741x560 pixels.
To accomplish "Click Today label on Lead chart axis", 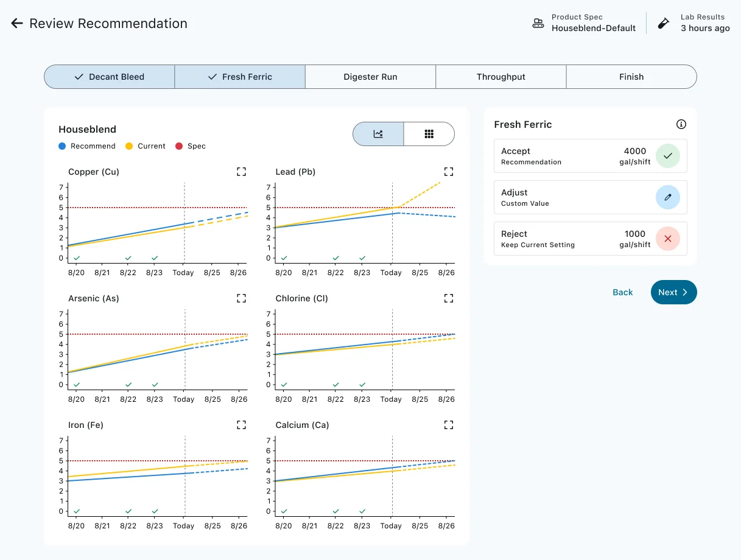I will 391,273.
